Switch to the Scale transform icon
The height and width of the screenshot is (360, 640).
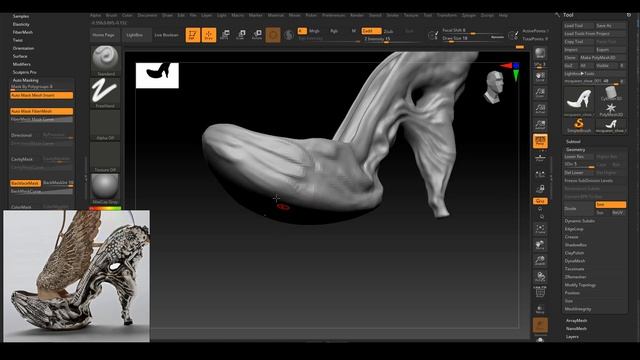pos(241,35)
